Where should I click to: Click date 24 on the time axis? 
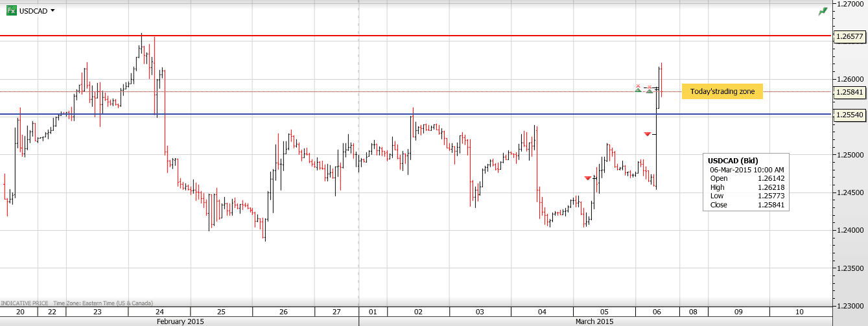point(159,312)
